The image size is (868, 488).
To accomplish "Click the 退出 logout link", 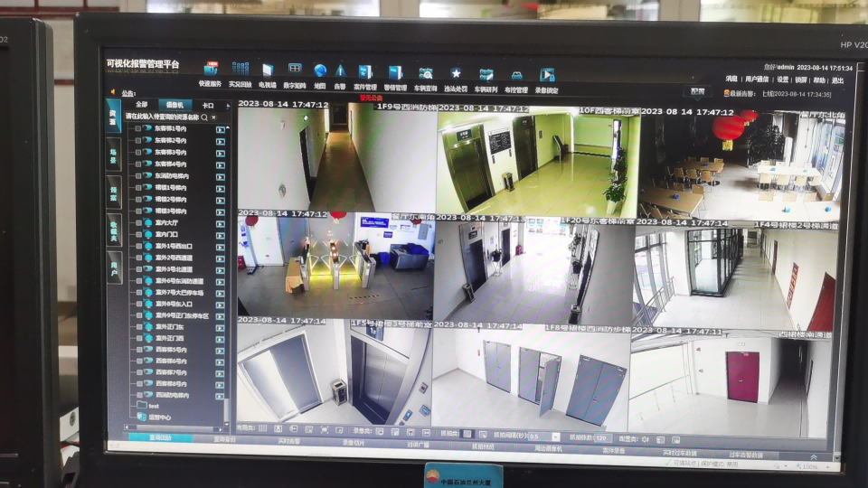I will pyautogui.click(x=837, y=80).
